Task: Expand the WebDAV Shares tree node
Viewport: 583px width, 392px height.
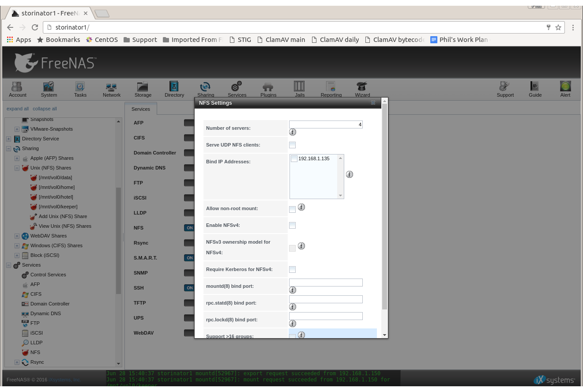Action: (17, 236)
